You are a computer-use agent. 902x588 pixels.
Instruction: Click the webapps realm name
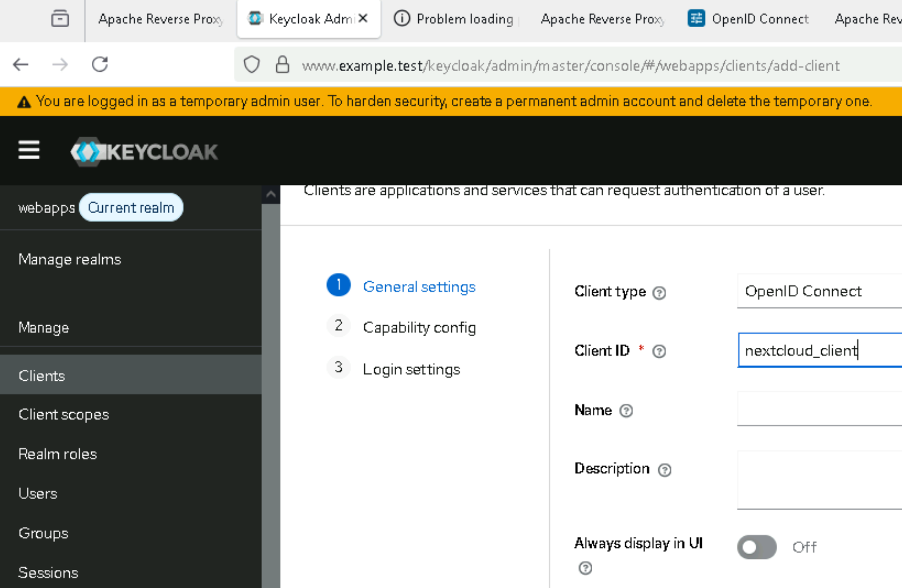[x=46, y=208]
